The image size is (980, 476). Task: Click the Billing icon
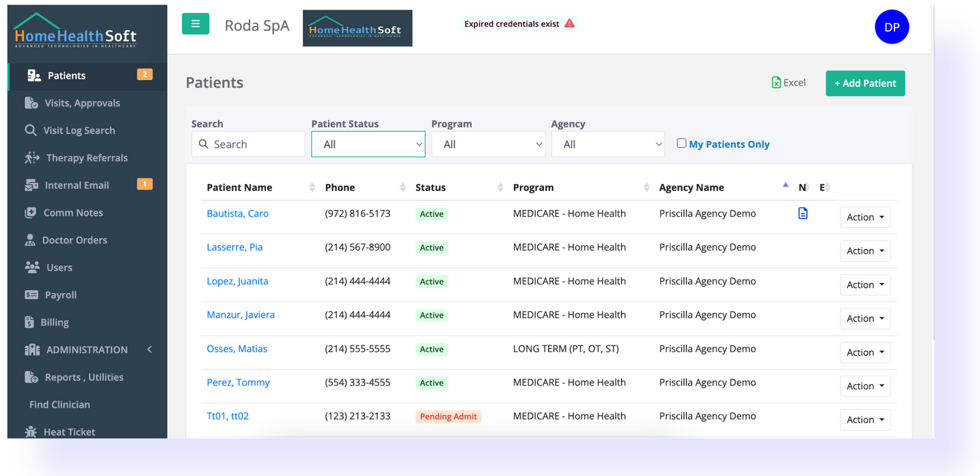point(29,322)
